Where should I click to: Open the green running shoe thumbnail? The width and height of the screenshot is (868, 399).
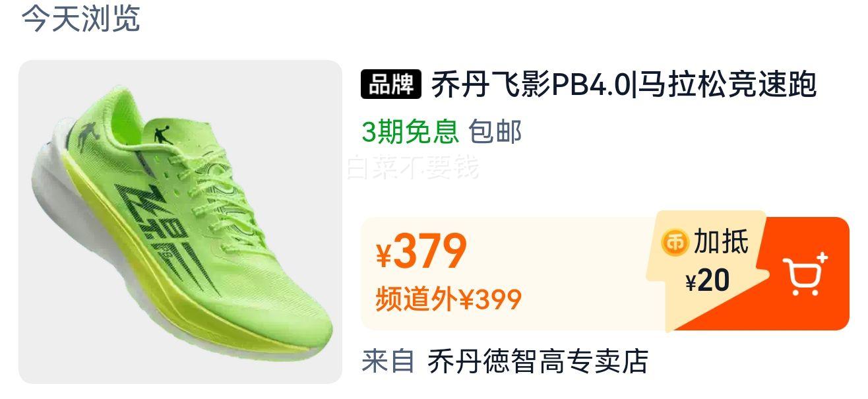180,222
